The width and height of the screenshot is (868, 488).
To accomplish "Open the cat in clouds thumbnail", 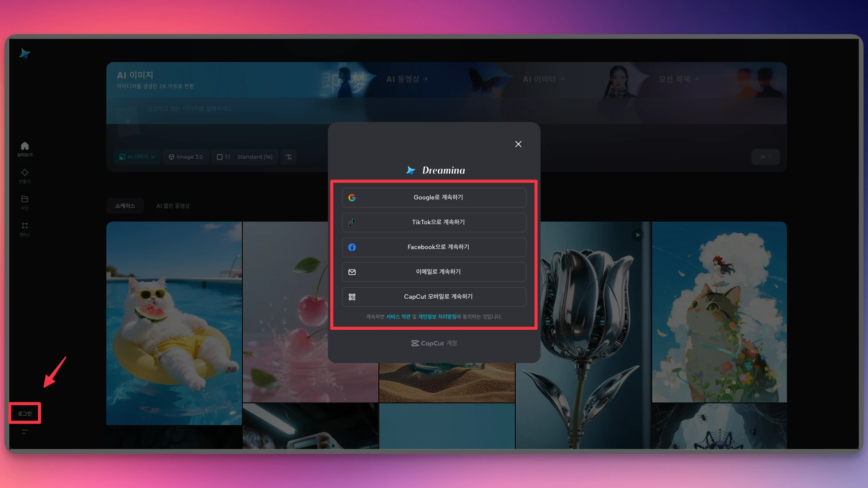I will pyautogui.click(x=719, y=312).
